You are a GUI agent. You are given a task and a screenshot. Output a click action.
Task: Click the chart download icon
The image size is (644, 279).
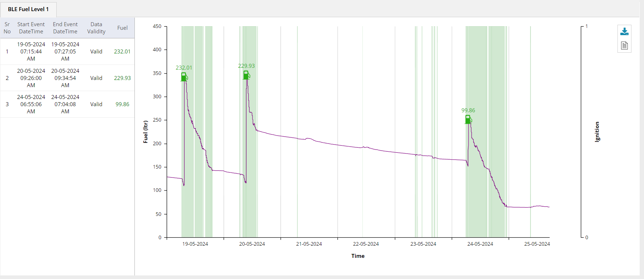(624, 31)
